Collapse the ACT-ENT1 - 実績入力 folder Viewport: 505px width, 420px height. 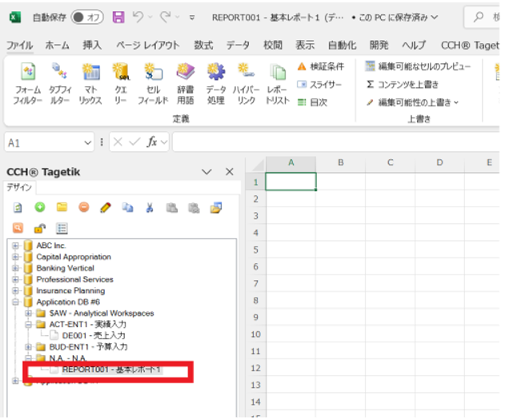28,325
